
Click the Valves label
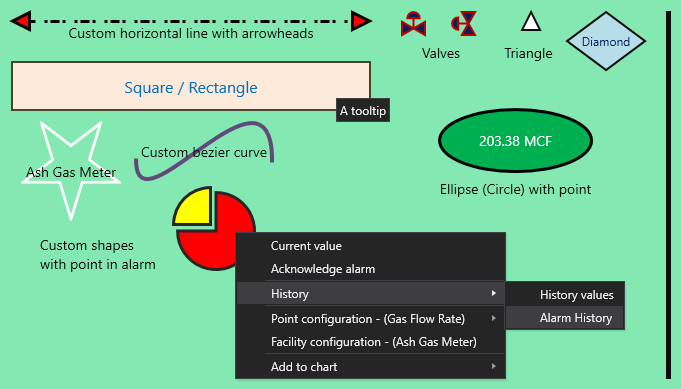point(440,53)
